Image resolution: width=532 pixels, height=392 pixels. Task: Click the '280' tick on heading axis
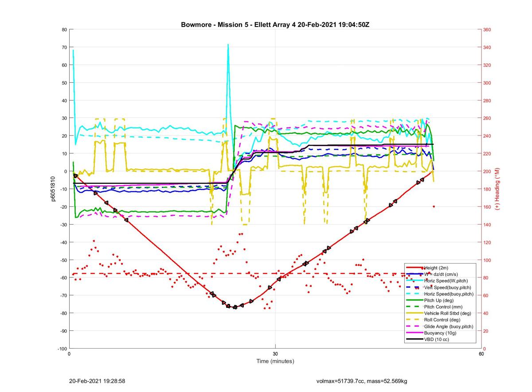click(487, 101)
